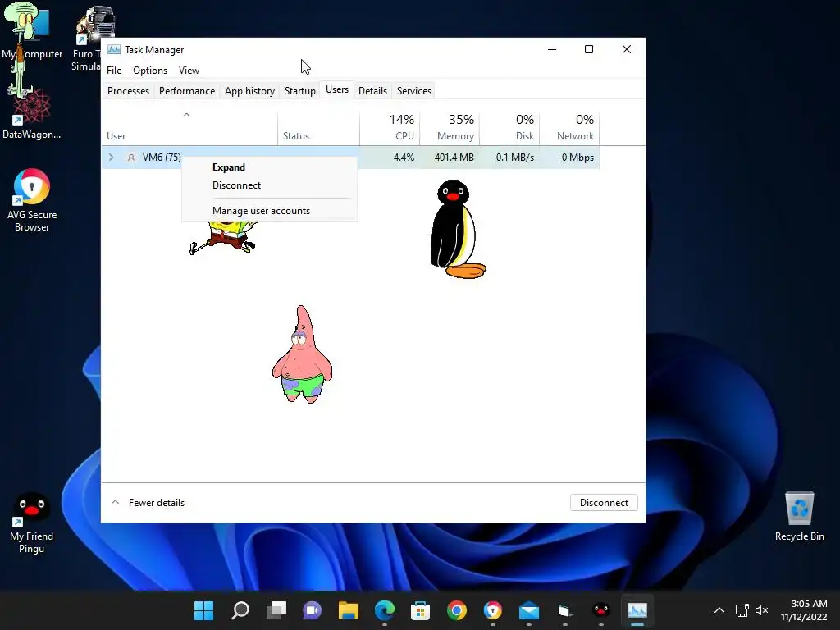840x630 pixels.
Task: Click the Pingu penguin character
Action: pos(458,230)
